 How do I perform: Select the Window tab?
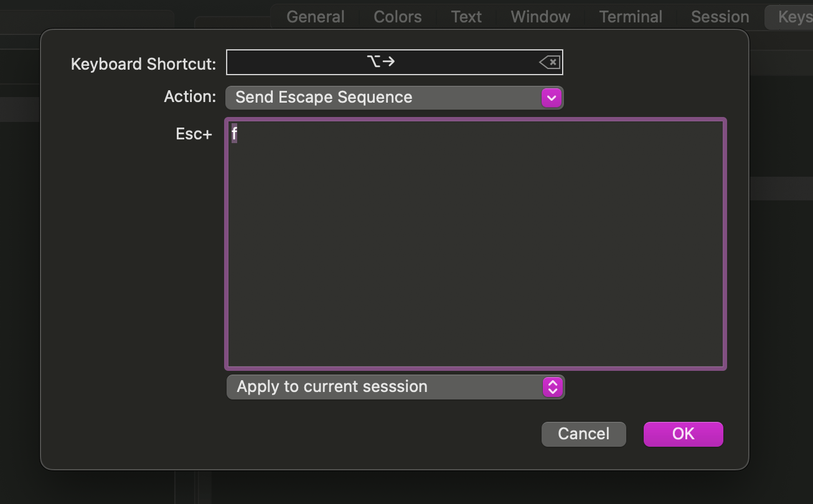coord(540,17)
